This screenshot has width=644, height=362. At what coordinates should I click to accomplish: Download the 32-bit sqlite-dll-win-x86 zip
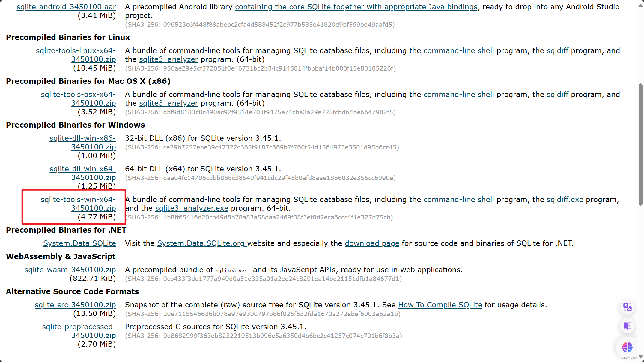click(82, 143)
